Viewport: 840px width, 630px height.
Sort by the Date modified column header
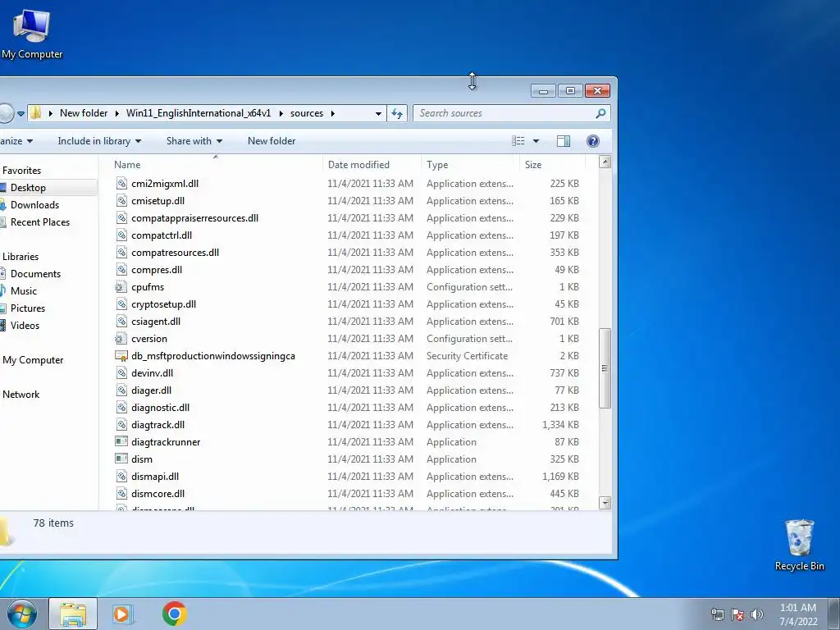pos(372,164)
